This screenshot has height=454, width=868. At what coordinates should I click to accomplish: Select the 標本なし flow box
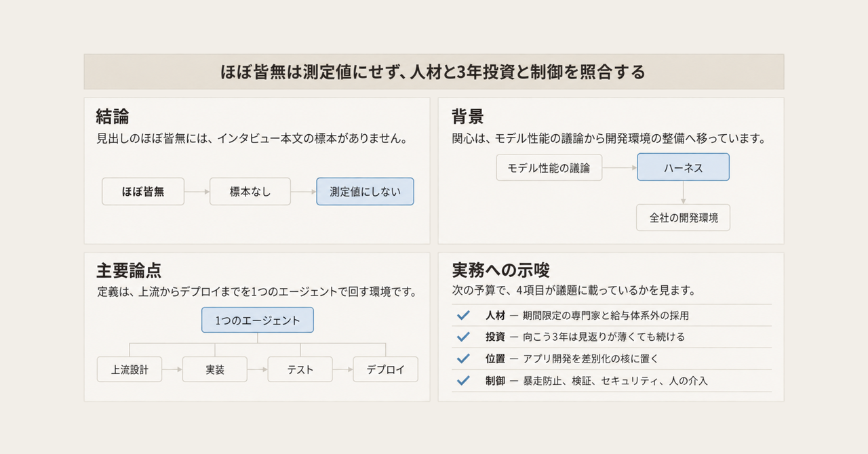point(250,192)
